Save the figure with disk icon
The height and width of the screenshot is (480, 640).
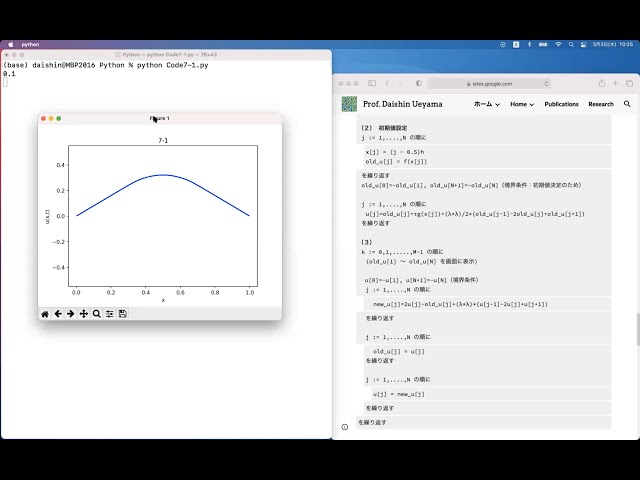click(x=122, y=314)
